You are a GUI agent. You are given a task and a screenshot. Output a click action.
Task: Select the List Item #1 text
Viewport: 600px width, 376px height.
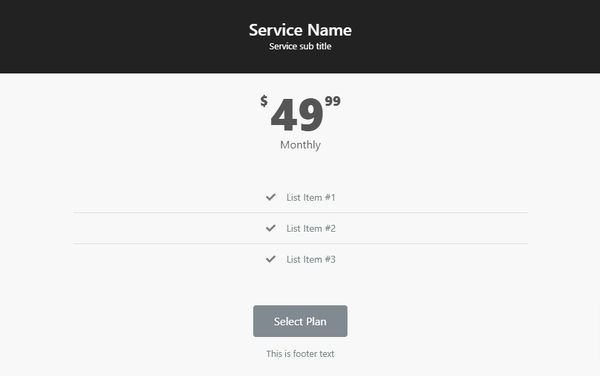(x=311, y=197)
